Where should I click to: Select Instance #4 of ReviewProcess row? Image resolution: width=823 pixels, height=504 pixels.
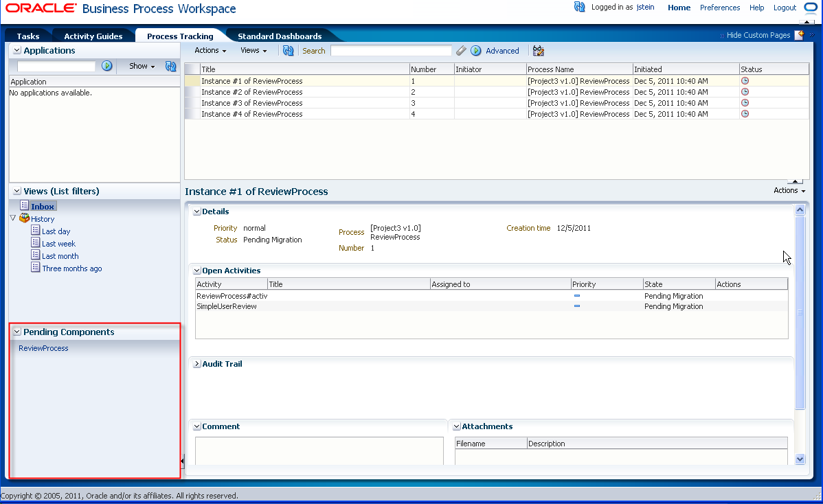[497, 114]
